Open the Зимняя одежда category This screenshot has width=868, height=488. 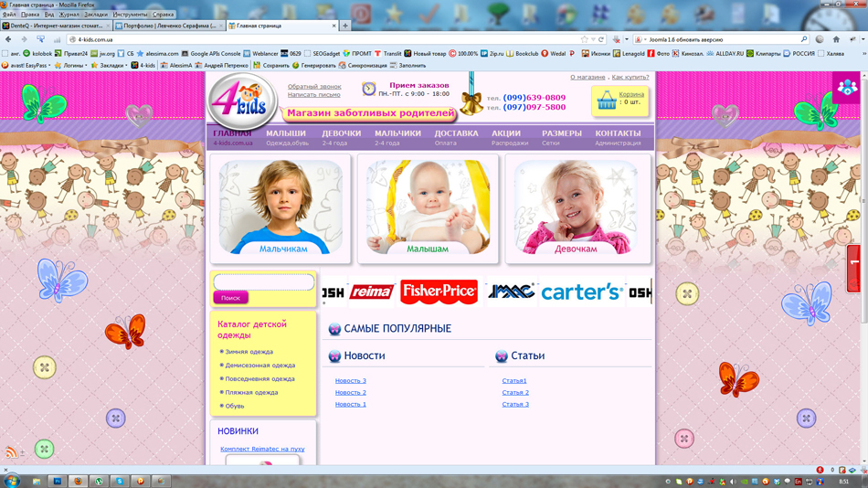[249, 352]
